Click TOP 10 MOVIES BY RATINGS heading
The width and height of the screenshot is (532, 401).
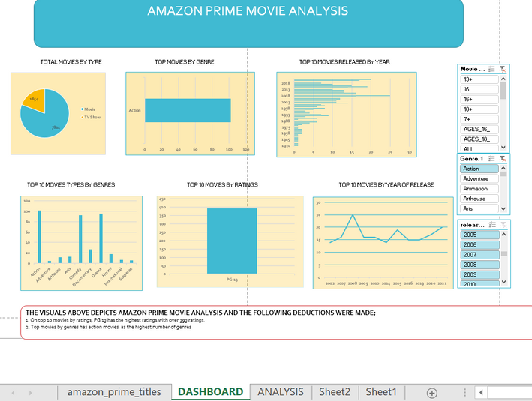click(x=222, y=184)
